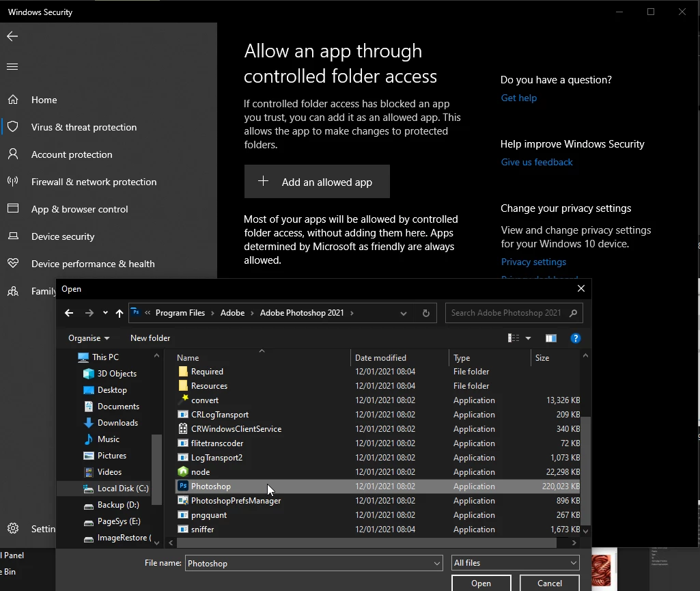Click the convert application icon
This screenshot has width=700, height=591.
pos(182,400)
